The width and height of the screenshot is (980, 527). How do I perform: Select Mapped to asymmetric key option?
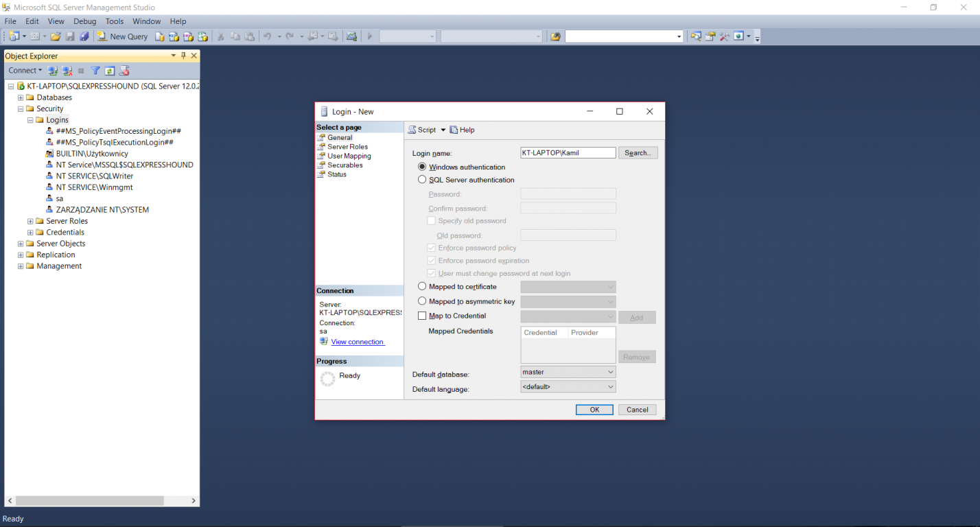click(x=422, y=301)
